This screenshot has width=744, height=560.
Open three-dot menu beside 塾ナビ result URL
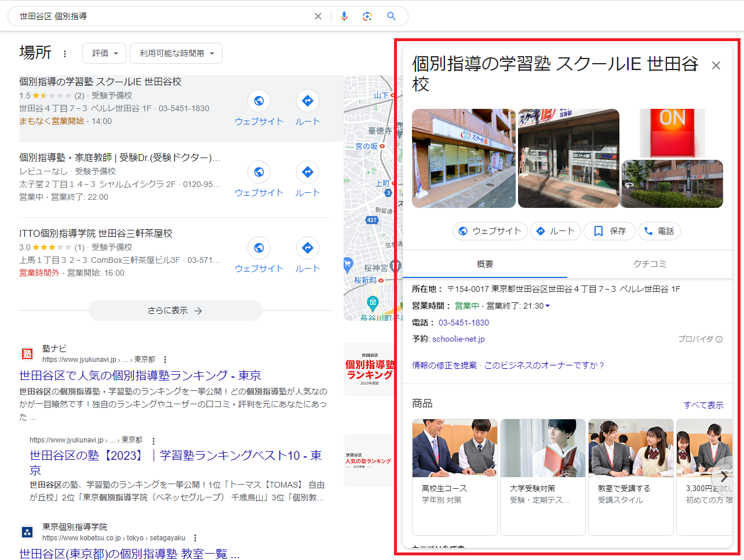point(165,360)
